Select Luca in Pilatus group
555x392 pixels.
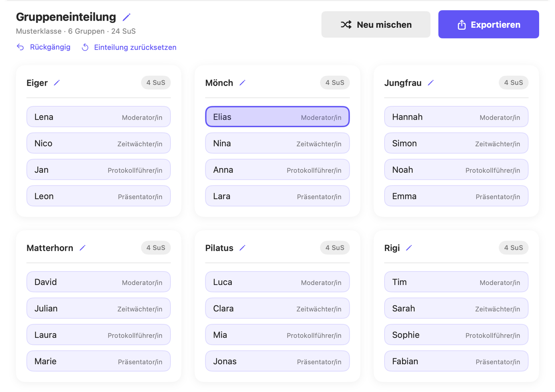pos(277,282)
